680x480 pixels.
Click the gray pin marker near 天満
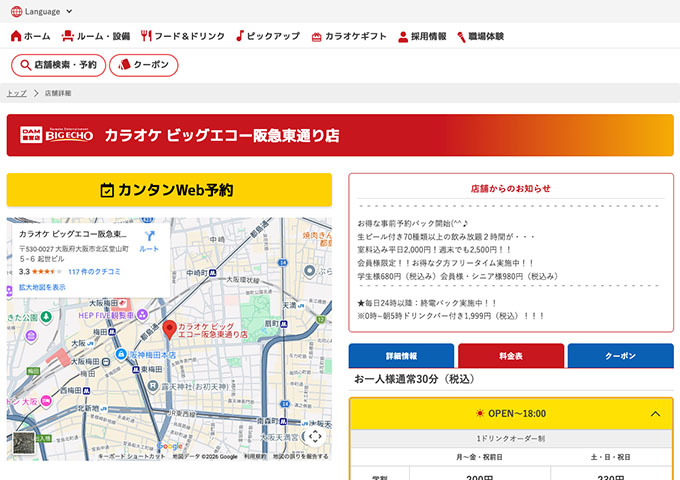coord(309,271)
